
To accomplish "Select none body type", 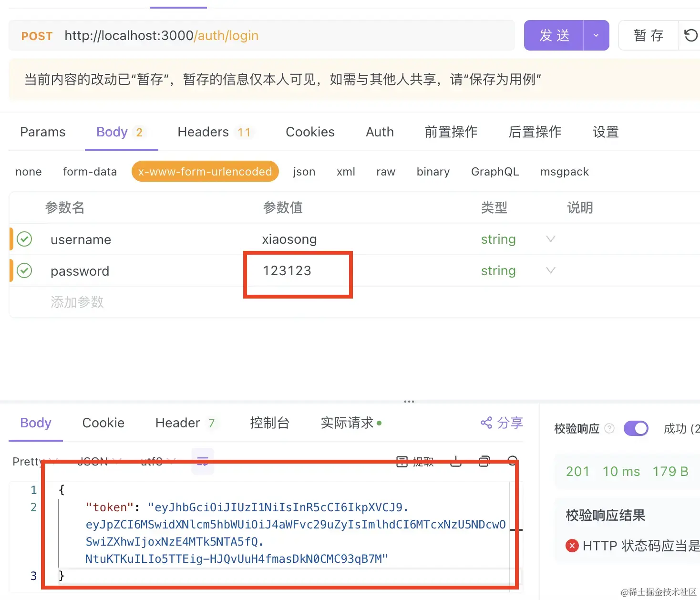I will [x=29, y=172].
